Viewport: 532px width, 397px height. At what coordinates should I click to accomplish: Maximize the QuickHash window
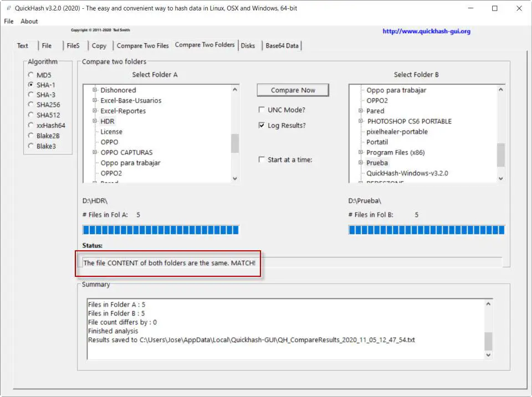pos(495,8)
